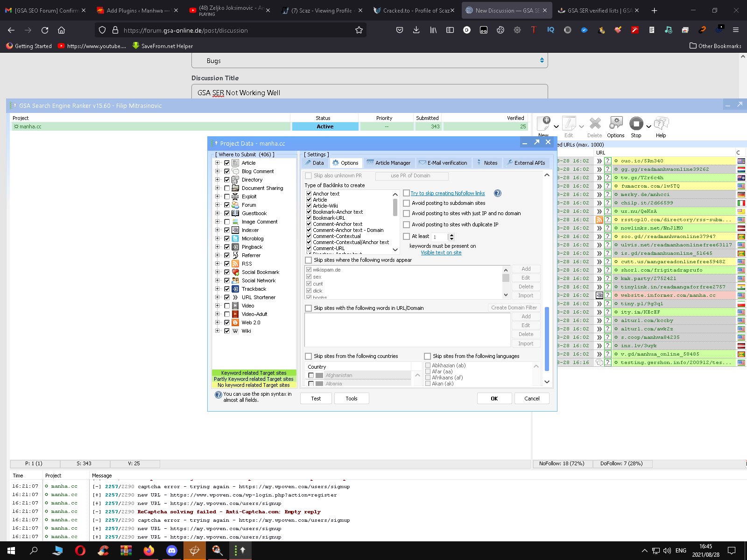The image size is (747, 560).
Task: Click the Firefox home icon
Action: [x=61, y=30]
